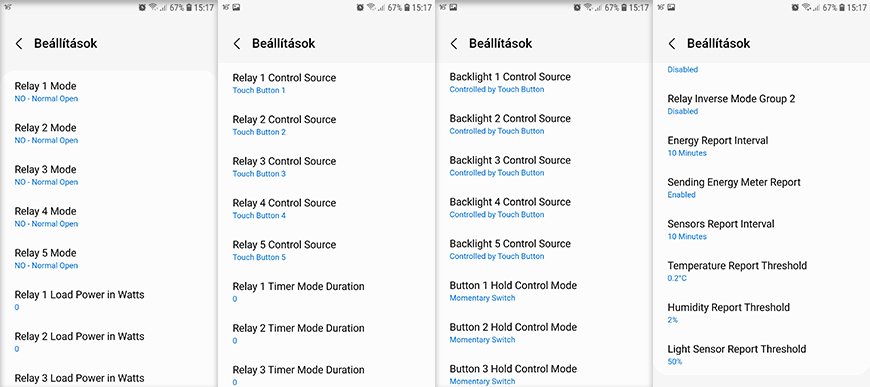Open the Relay 1 Mode setting
Viewport: 870px width, 387px height.
(x=108, y=92)
